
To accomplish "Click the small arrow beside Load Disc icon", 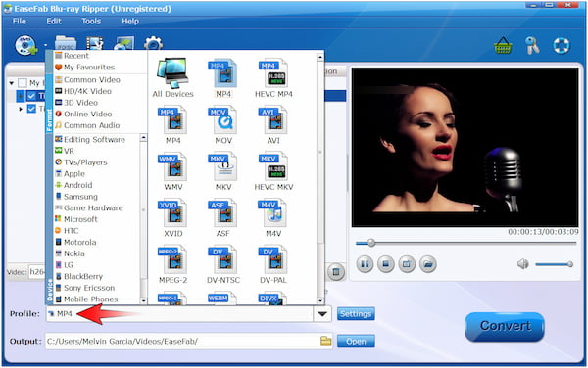I will (46, 45).
